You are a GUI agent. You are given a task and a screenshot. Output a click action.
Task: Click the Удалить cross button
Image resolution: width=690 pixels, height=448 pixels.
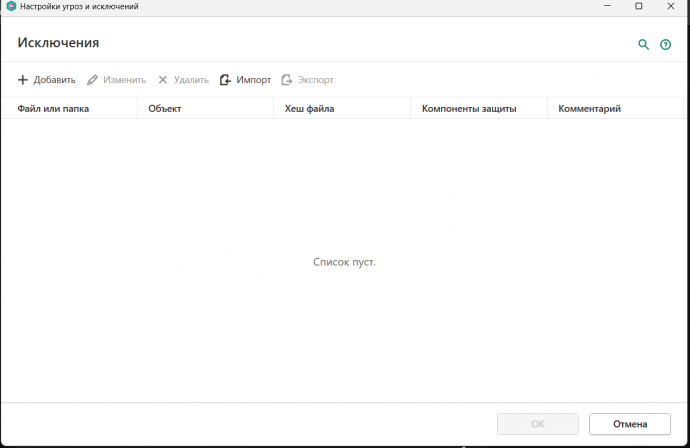(x=183, y=80)
